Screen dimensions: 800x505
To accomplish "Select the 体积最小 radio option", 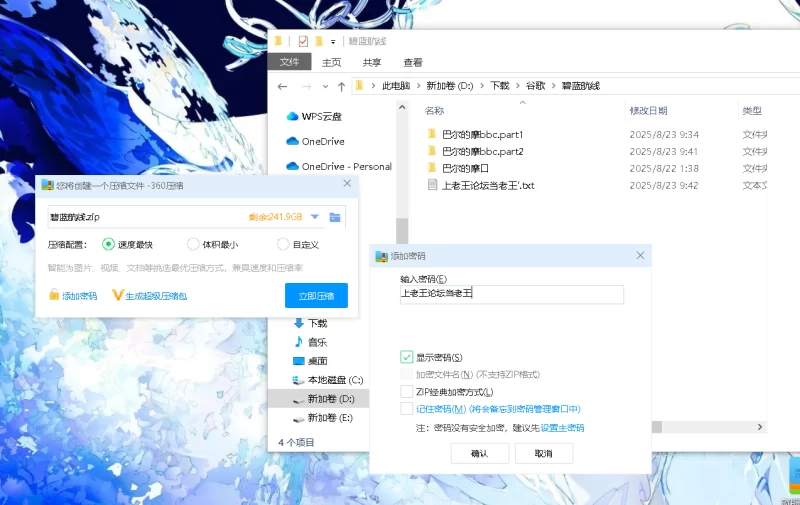I will pos(193,244).
